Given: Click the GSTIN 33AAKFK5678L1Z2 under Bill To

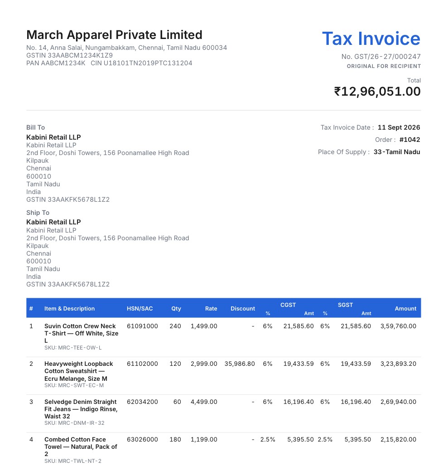Looking at the screenshot, I should [68, 199].
